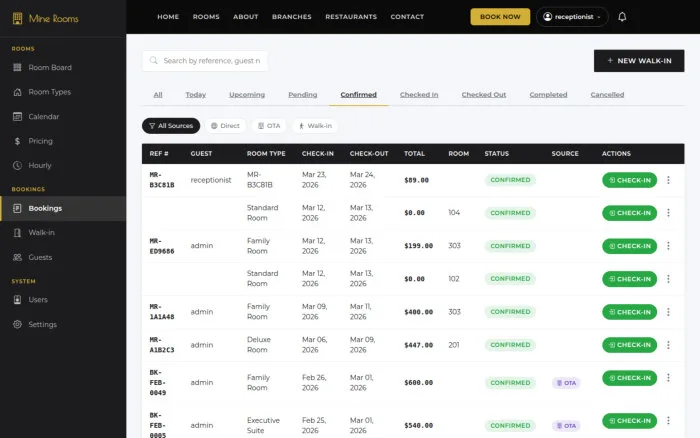700x438 pixels.
Task: Click the booking search field
Action: pyautogui.click(x=205, y=61)
